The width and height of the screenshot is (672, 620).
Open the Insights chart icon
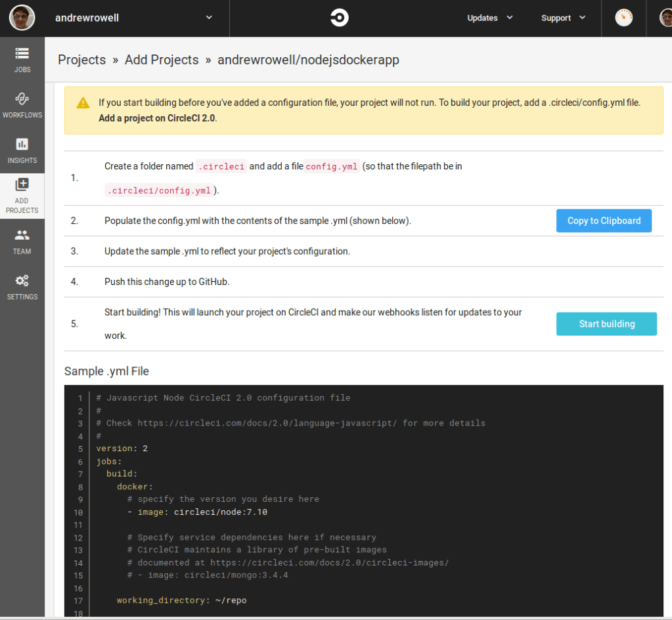pos(22,144)
